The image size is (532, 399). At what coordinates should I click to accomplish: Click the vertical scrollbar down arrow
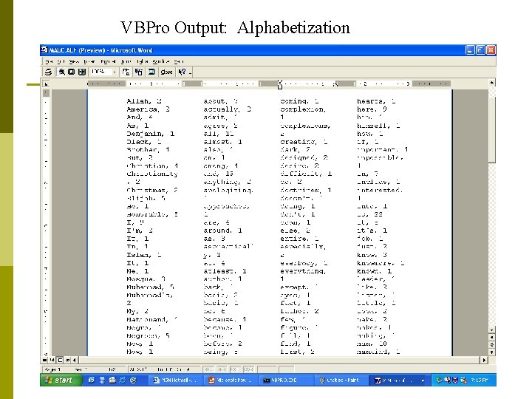click(x=491, y=330)
